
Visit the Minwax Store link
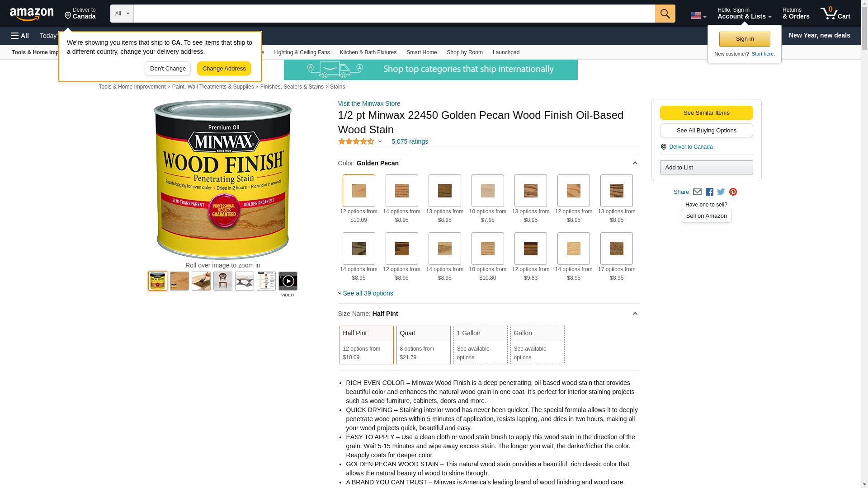[369, 103]
